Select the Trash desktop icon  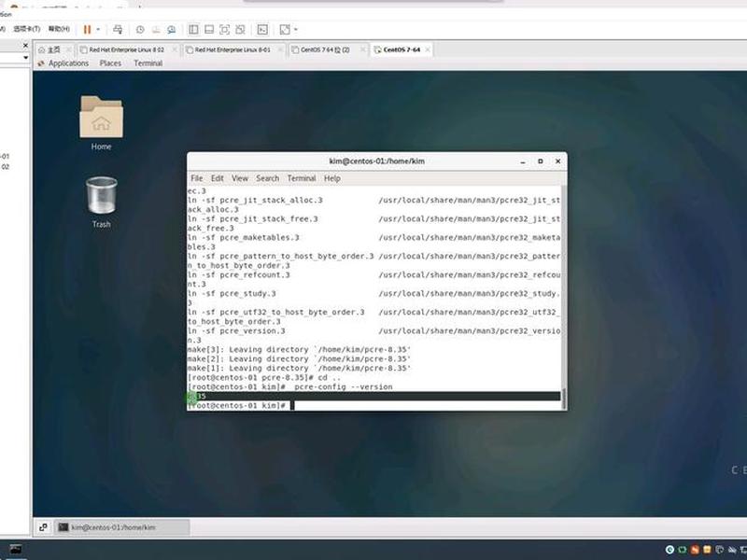coord(102,202)
